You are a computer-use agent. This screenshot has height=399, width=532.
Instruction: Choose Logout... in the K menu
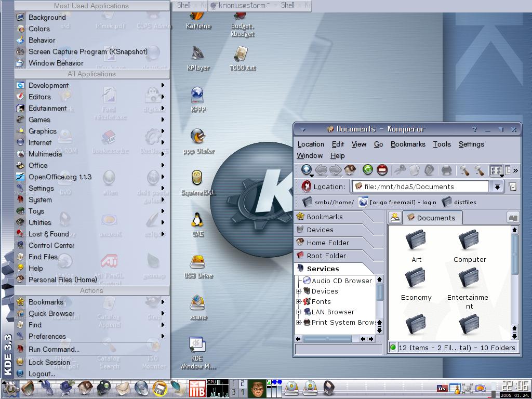(91, 374)
